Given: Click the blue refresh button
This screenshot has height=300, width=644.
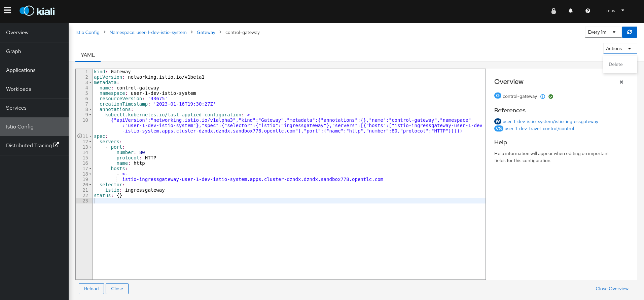Looking at the screenshot, I should pyautogui.click(x=629, y=32).
